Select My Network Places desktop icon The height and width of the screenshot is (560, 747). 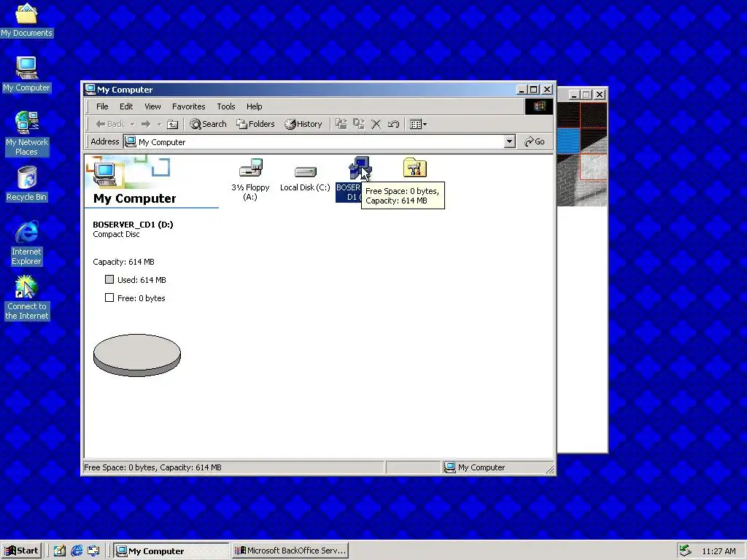pyautogui.click(x=27, y=133)
